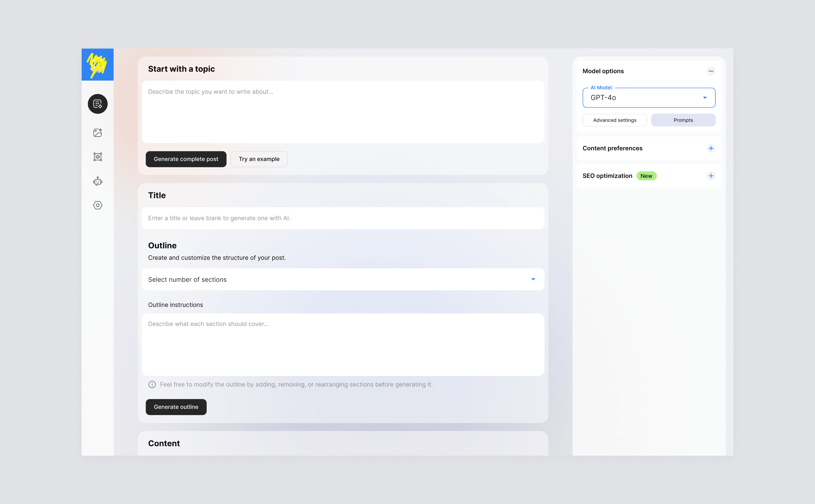Open the chatbot robot sidebar icon
The image size is (815, 504).
tap(97, 181)
